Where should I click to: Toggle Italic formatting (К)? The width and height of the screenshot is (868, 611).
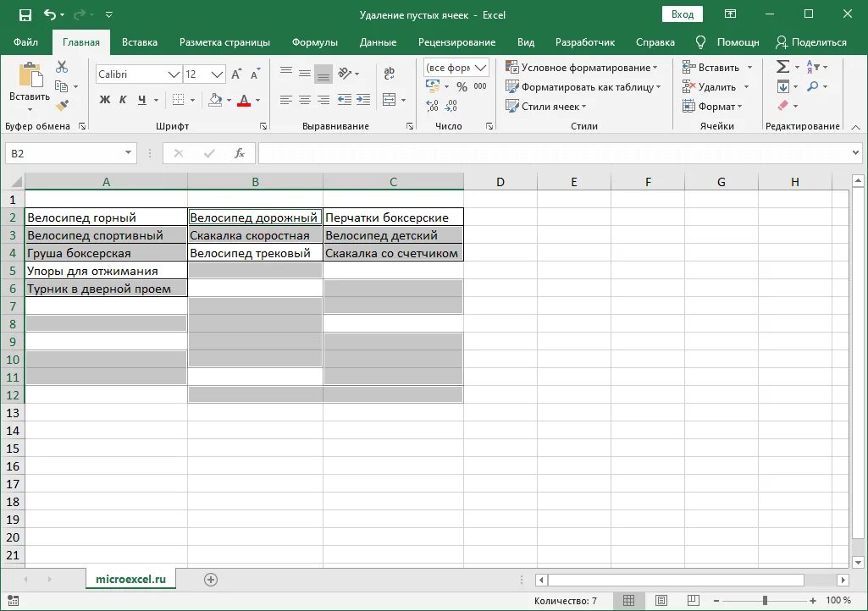pyautogui.click(x=123, y=100)
